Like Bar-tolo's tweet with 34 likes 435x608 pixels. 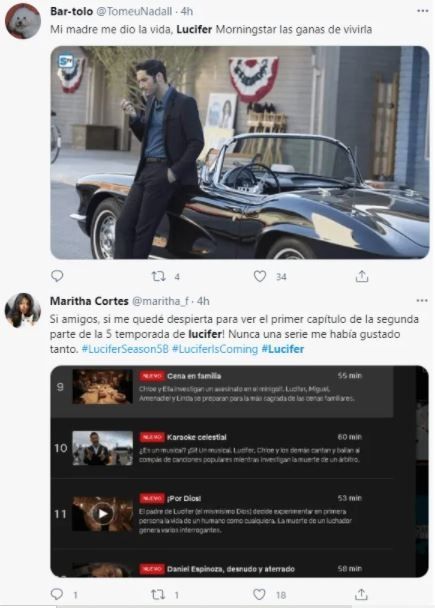[x=260, y=276]
